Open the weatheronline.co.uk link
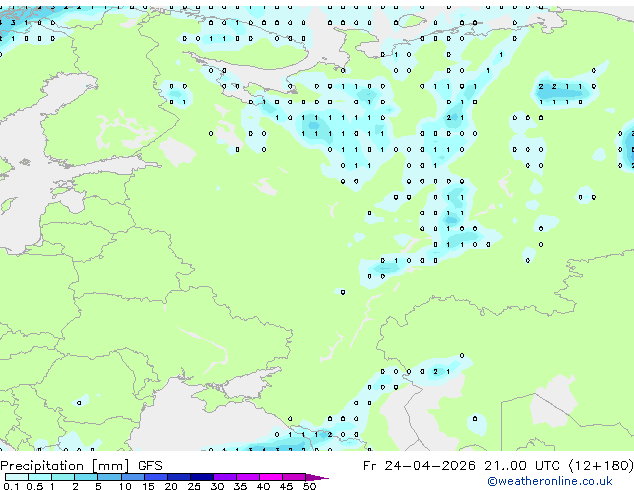The width and height of the screenshot is (634, 490). (x=549, y=481)
